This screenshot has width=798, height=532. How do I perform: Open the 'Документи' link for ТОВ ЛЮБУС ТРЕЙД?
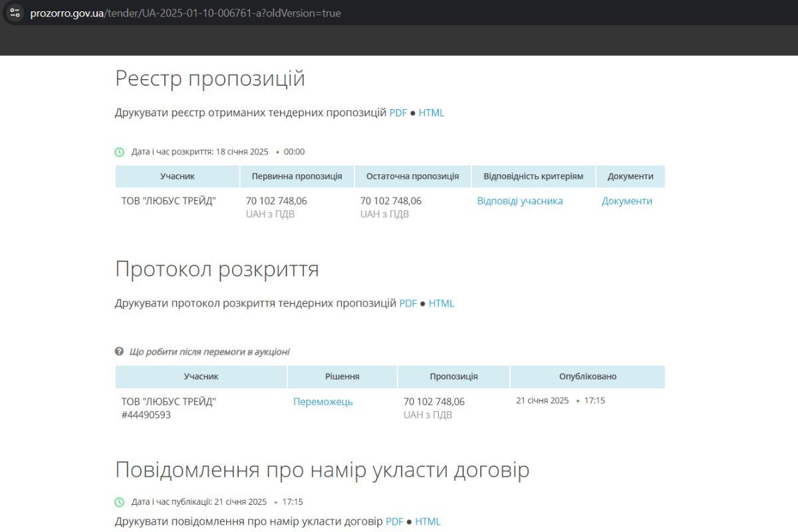pyautogui.click(x=626, y=201)
